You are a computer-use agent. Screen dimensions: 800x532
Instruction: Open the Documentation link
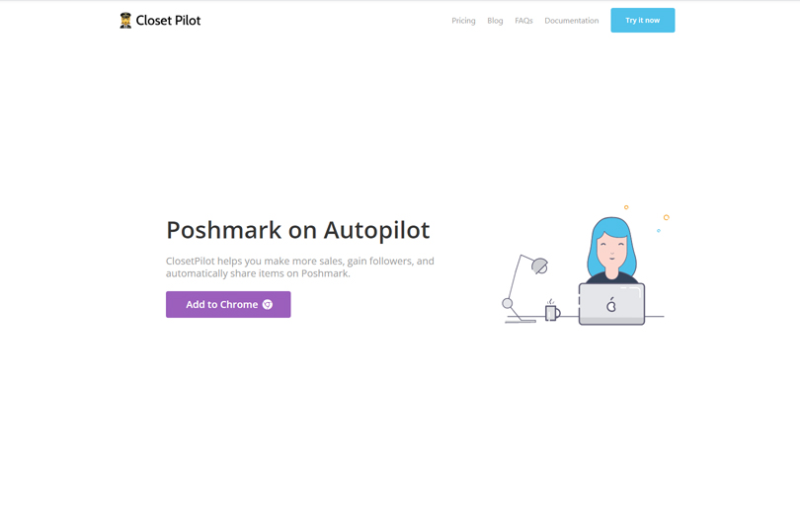[x=572, y=21]
